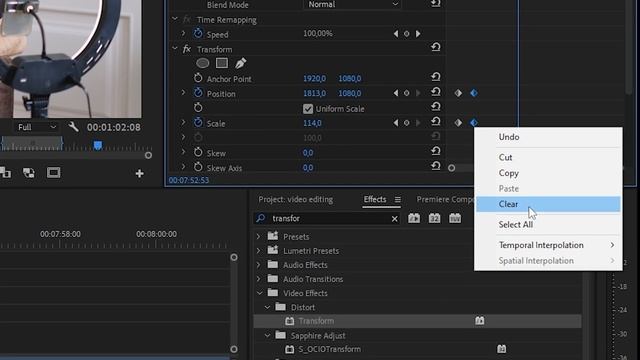The width and height of the screenshot is (640, 360).
Task: Click the blue playhead in program monitor
Action: tap(98, 145)
